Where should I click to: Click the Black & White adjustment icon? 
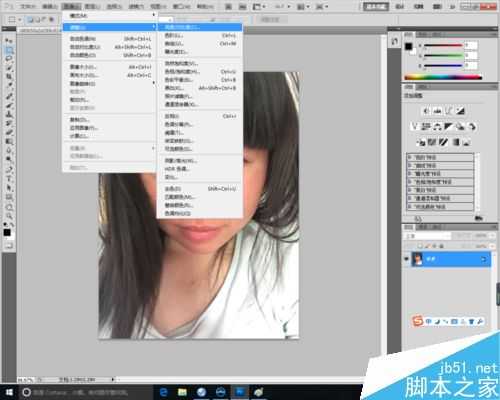click(448, 127)
